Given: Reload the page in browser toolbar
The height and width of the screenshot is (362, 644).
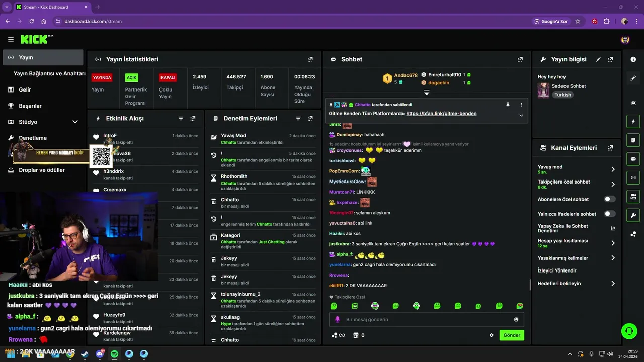Looking at the screenshot, I should [x=32, y=21].
